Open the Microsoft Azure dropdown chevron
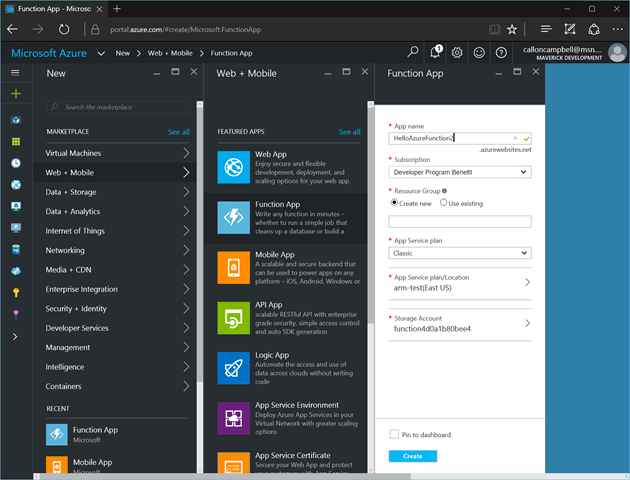 click(x=101, y=53)
